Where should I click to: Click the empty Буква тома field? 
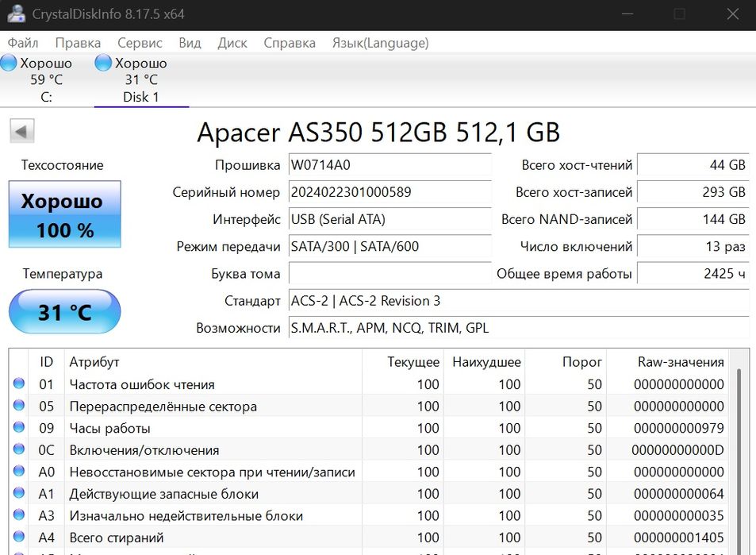point(390,274)
